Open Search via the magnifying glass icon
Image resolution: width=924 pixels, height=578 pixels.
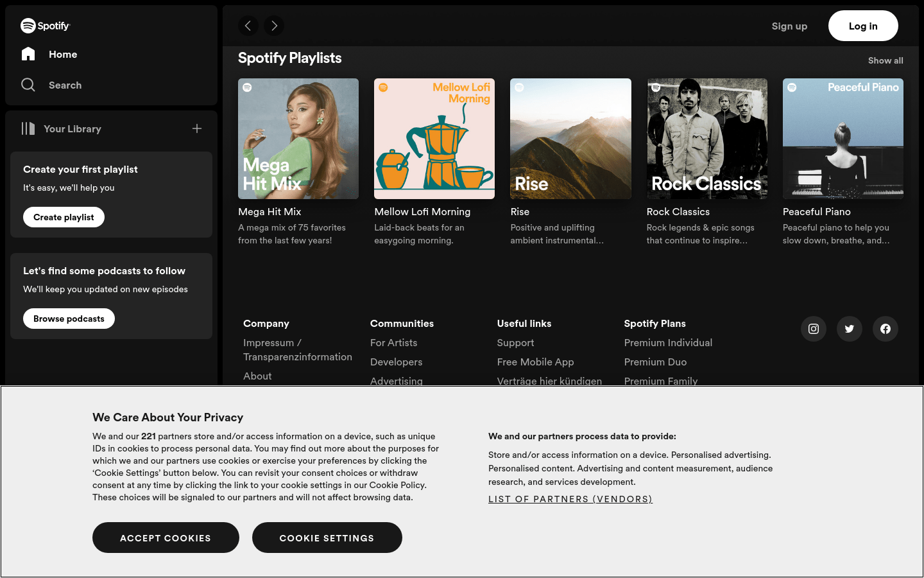tap(28, 85)
